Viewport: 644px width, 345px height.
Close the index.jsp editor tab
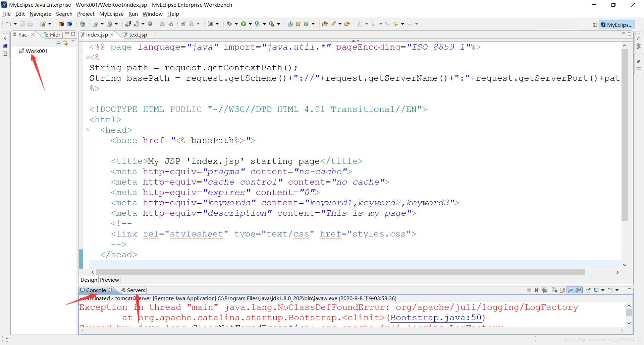[112, 34]
